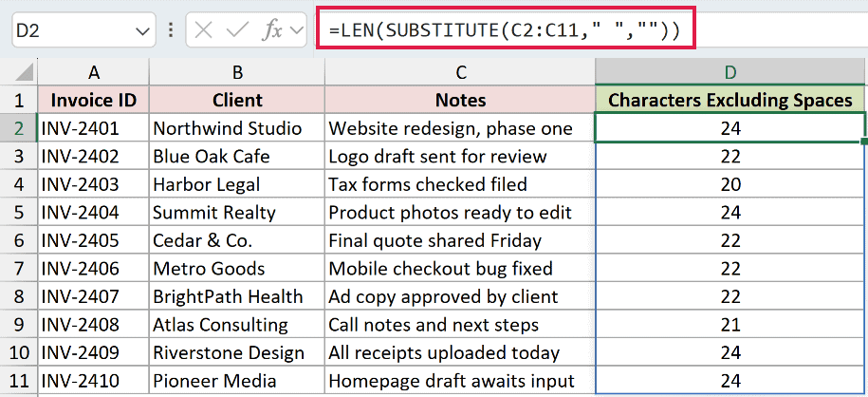Select column C header
Viewport: 868px width, 397px height.
tap(461, 72)
